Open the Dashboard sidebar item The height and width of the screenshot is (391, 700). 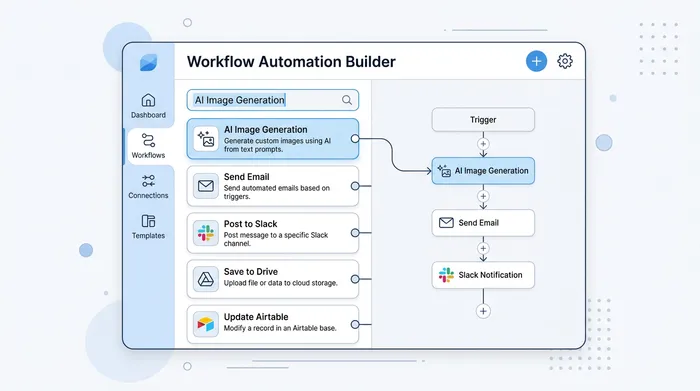pyautogui.click(x=148, y=106)
